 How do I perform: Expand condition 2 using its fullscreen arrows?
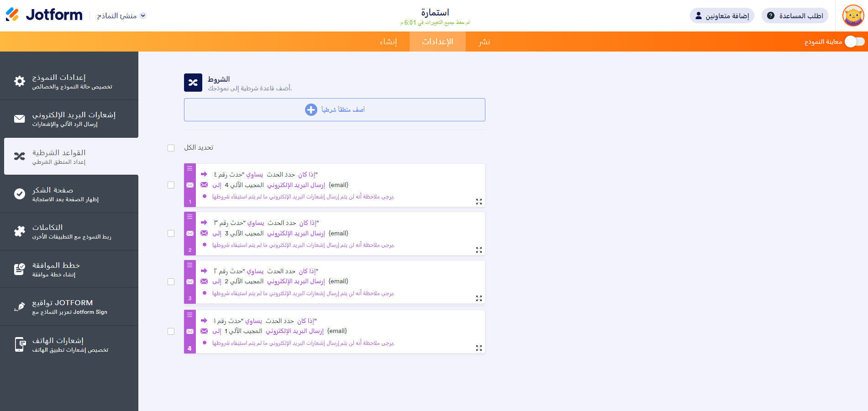[479, 250]
